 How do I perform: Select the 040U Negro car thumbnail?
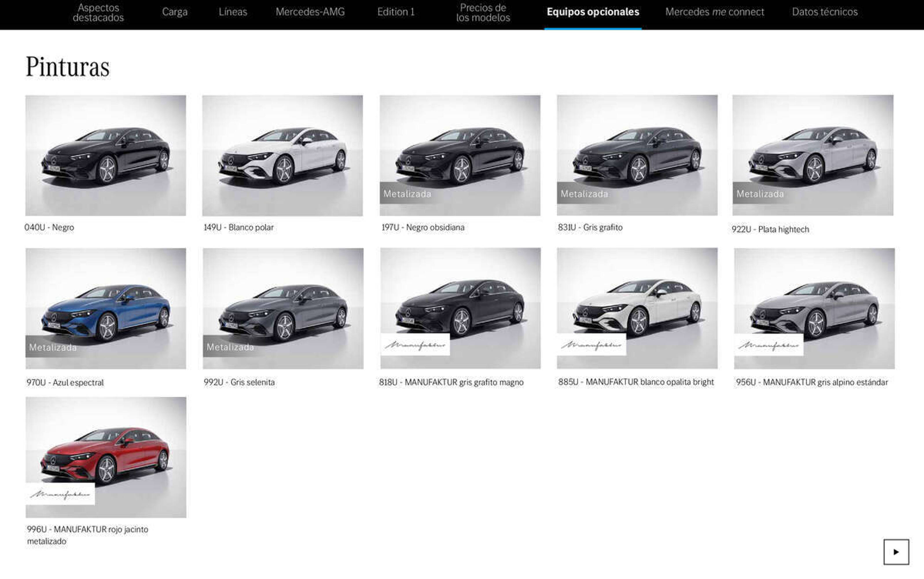106,155
